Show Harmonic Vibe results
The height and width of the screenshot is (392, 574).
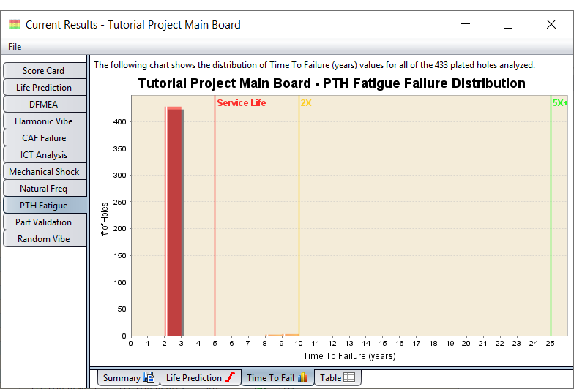pyautogui.click(x=45, y=121)
